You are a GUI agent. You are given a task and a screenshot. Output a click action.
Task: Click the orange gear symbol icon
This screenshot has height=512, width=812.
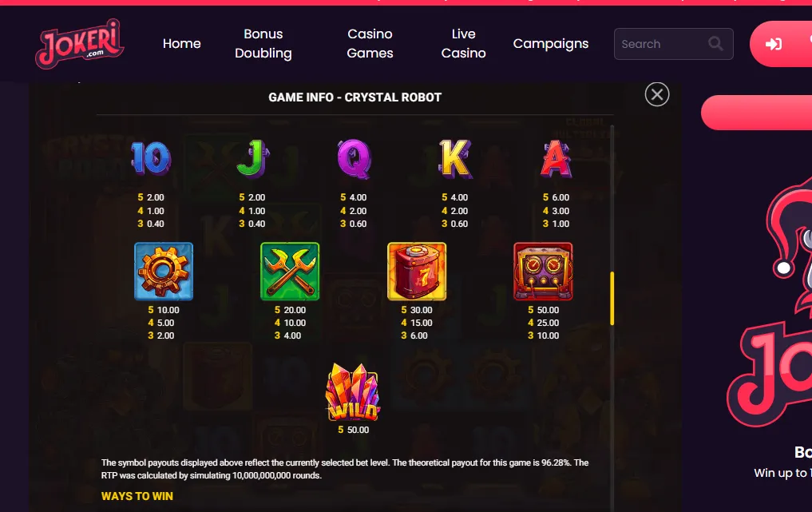tap(164, 272)
